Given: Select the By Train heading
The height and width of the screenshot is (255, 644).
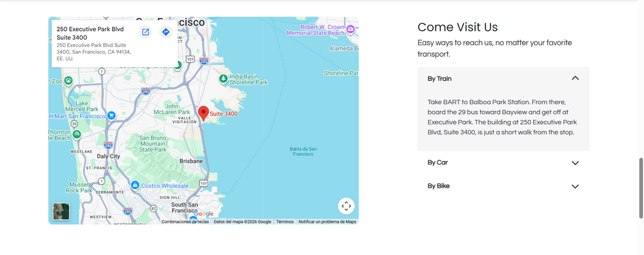Looking at the screenshot, I should (x=440, y=79).
